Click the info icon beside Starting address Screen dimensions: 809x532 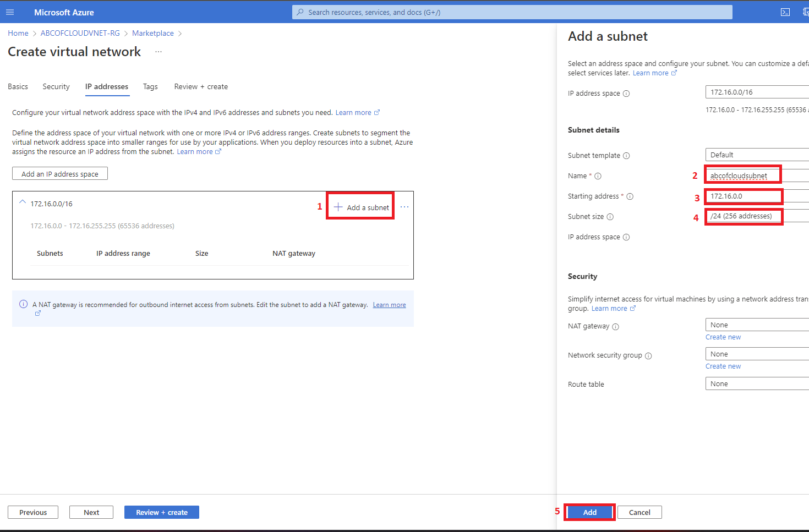630,196
